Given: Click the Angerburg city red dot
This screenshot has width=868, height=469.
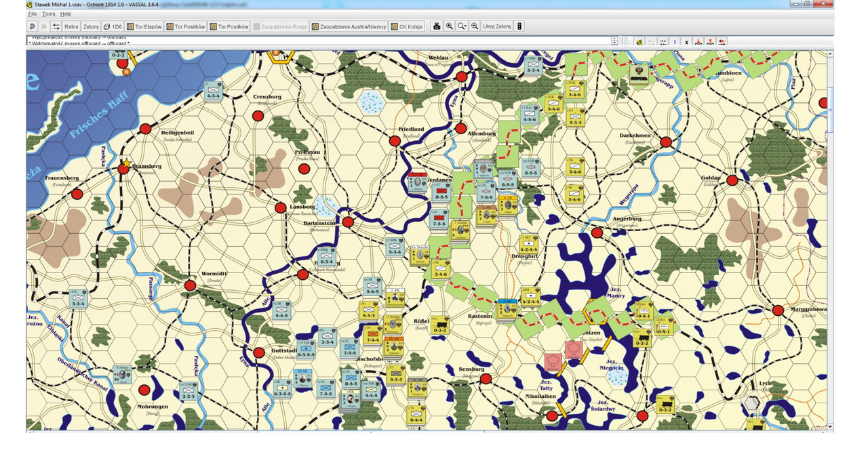Looking at the screenshot, I should 597,232.
